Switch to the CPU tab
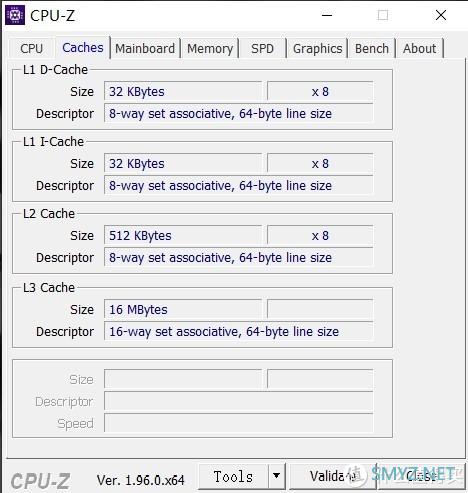 [x=31, y=49]
